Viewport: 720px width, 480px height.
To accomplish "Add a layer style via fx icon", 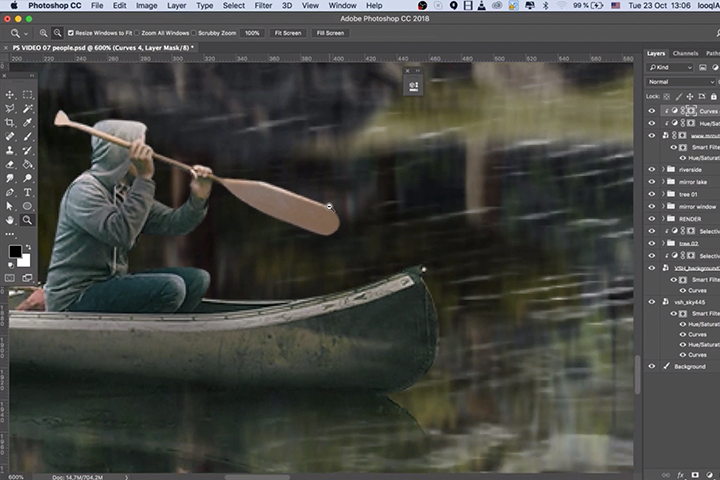I will point(680,475).
